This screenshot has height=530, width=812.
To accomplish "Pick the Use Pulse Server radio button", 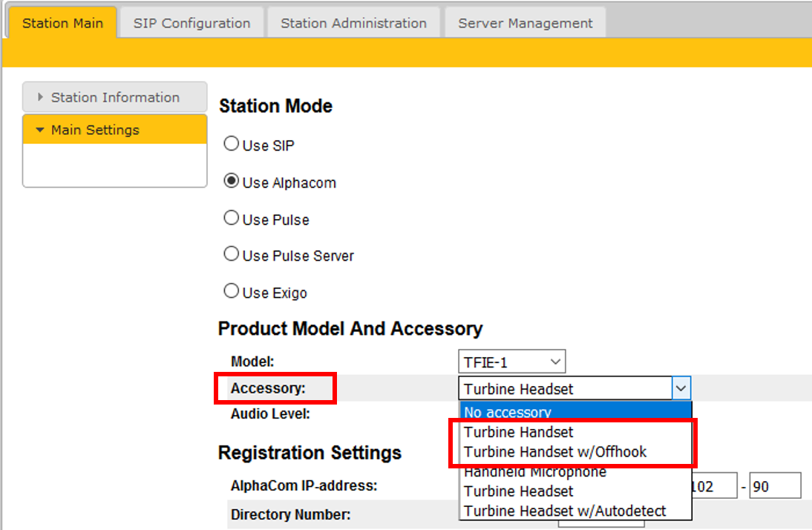I will click(x=232, y=255).
